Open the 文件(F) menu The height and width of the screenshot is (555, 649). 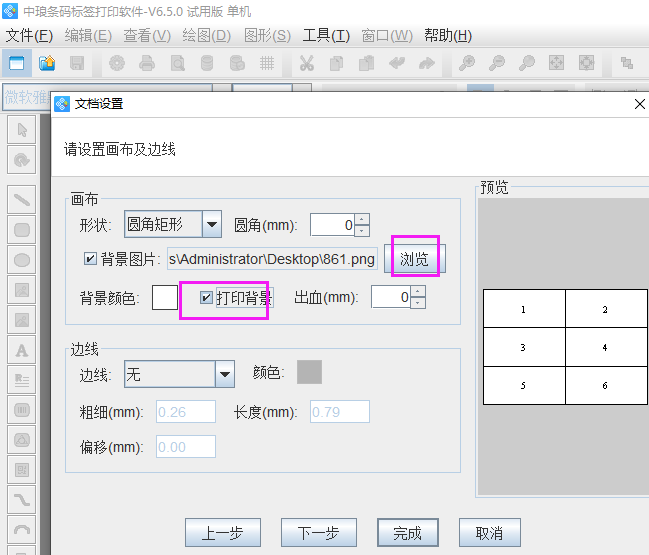click(x=29, y=36)
